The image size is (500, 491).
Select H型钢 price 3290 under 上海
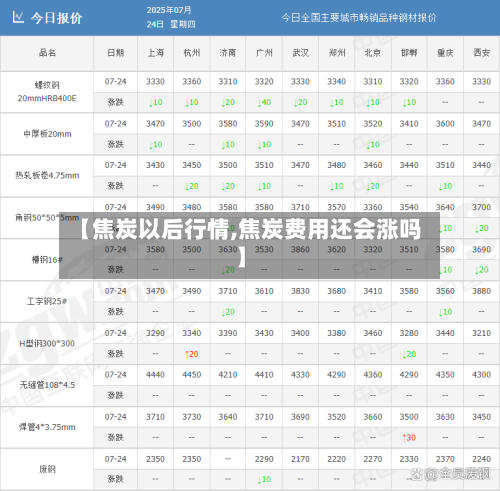(155, 333)
